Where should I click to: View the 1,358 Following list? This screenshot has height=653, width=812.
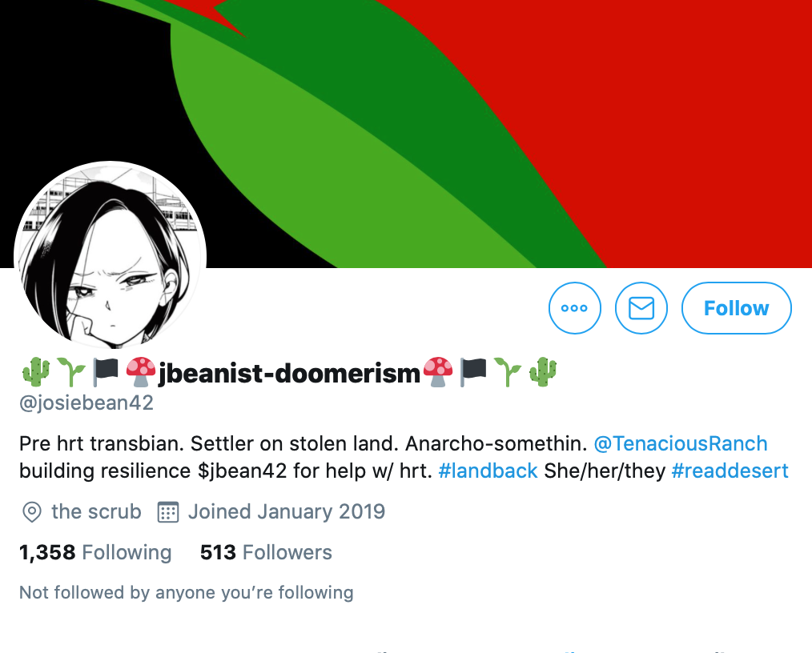pyautogui.click(x=95, y=552)
